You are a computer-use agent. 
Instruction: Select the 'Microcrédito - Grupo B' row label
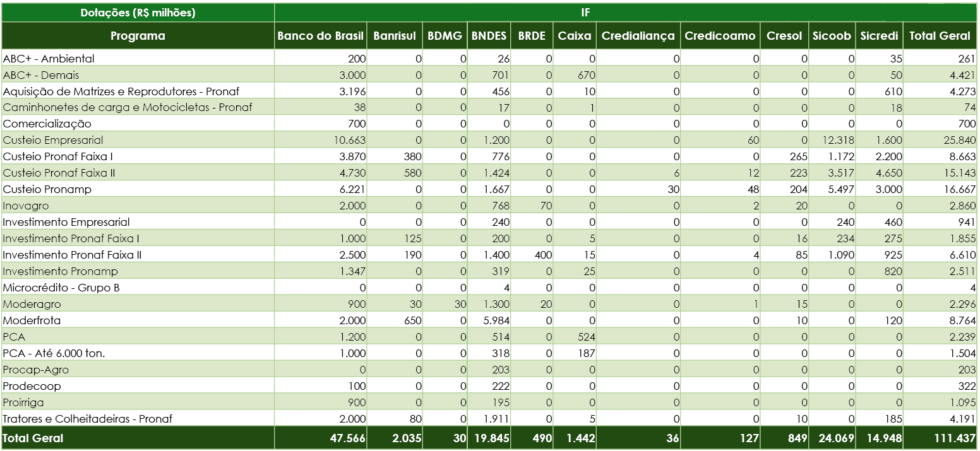[61, 288]
